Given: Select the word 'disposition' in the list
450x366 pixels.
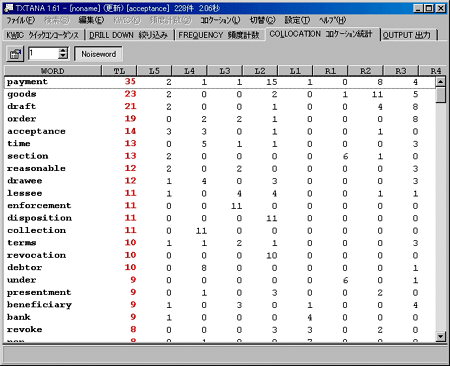Looking at the screenshot, I should coord(39,218).
